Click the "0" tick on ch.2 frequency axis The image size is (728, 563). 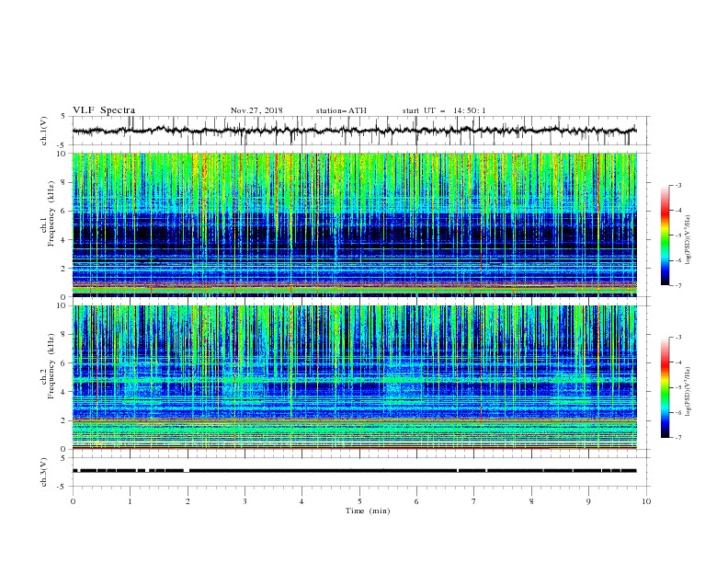[x=64, y=449]
